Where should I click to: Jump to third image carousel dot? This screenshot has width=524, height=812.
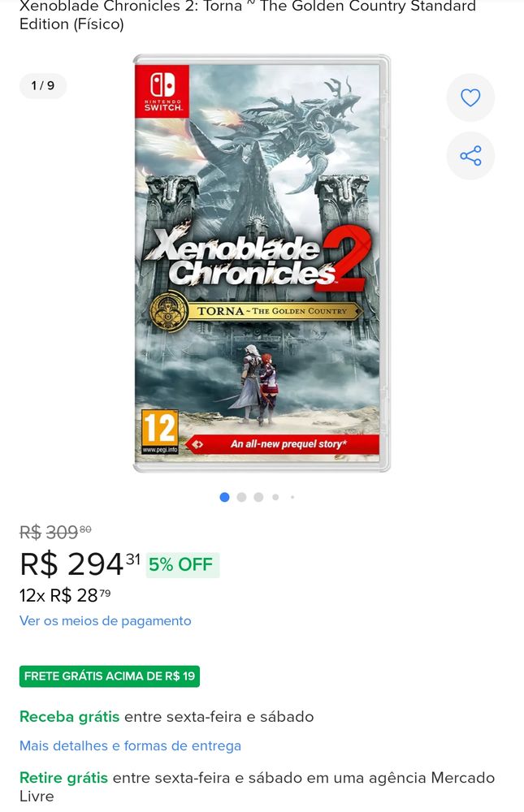(x=258, y=497)
